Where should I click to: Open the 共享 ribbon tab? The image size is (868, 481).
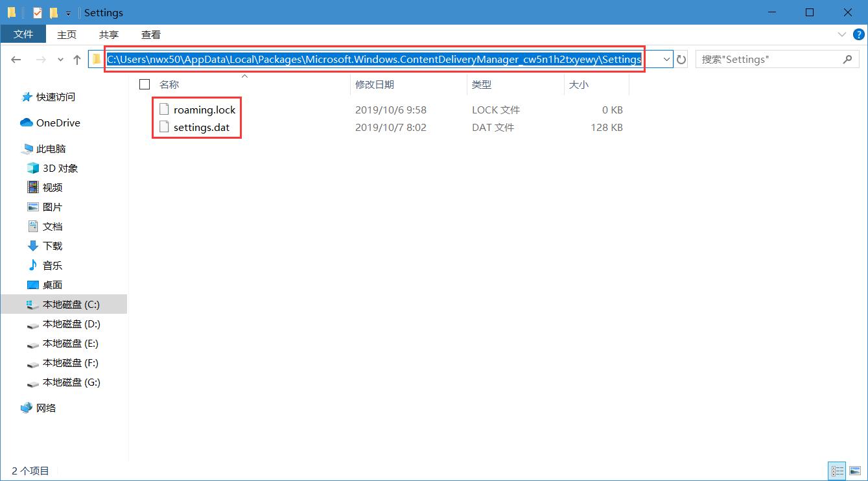click(109, 35)
